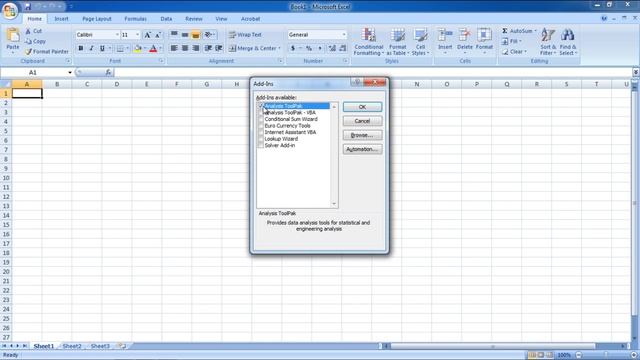The image size is (640, 360).
Task: Decrease font size with Shrink Font
Action: [158, 35]
